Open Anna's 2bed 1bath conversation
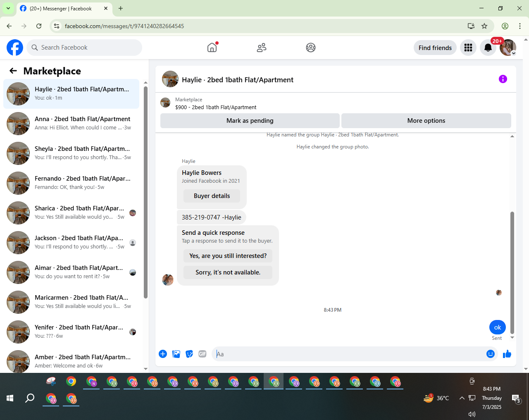Image resolution: width=529 pixels, height=420 pixels. tap(71, 124)
